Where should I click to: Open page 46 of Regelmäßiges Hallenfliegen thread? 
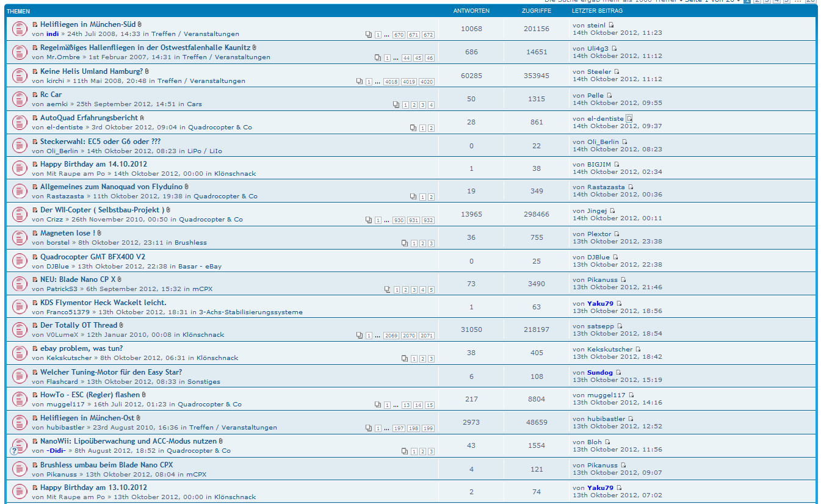click(x=430, y=58)
